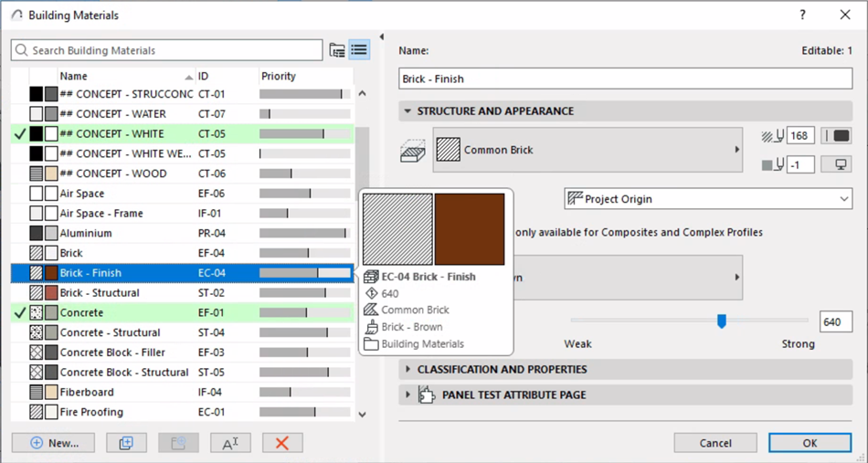Screen dimensions: 868x463
Task: Click the window background pen monitor icon
Action: [x=836, y=164]
